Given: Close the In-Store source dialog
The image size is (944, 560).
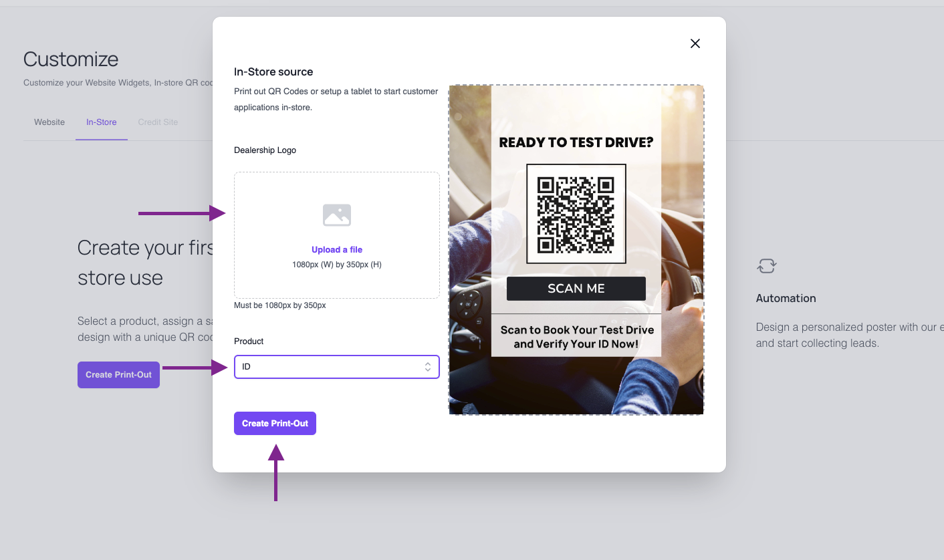Looking at the screenshot, I should (695, 43).
